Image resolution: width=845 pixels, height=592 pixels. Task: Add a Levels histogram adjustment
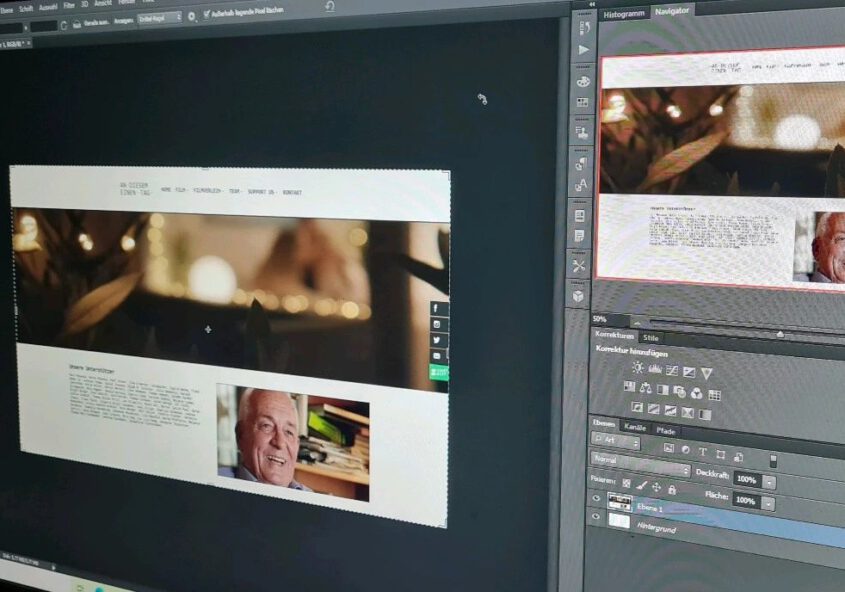(655, 369)
